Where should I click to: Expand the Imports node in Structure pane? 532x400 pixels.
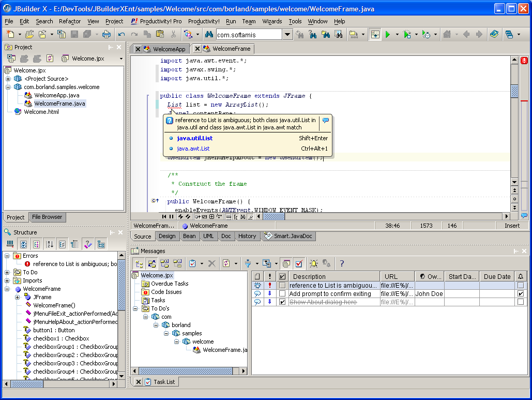(x=7, y=280)
